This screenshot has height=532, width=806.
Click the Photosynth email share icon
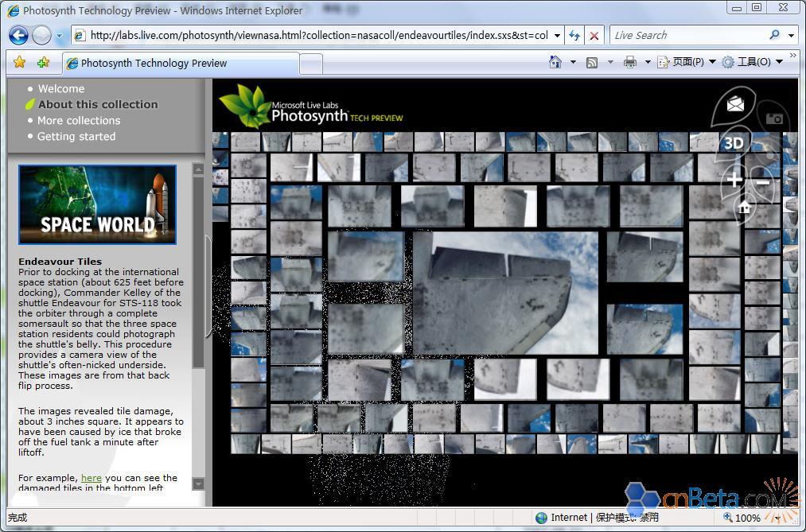coord(735,104)
